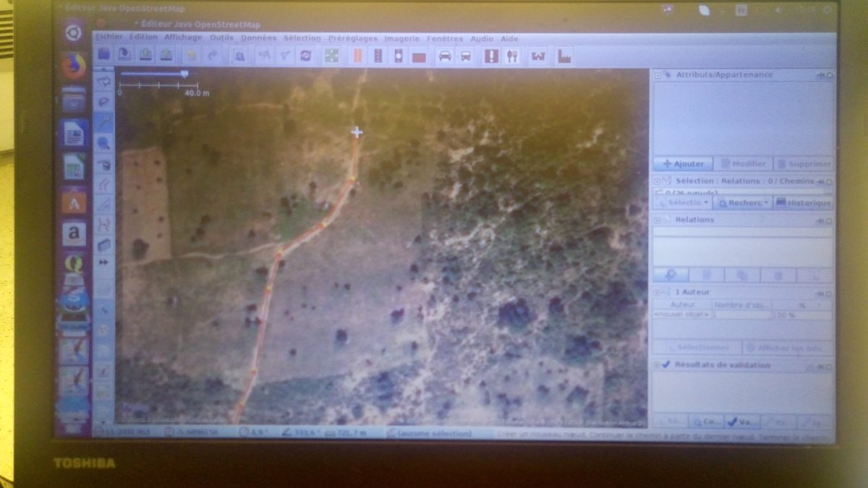Click the download data toolbar icon
Screen dimensions: 868x488
coord(145,54)
